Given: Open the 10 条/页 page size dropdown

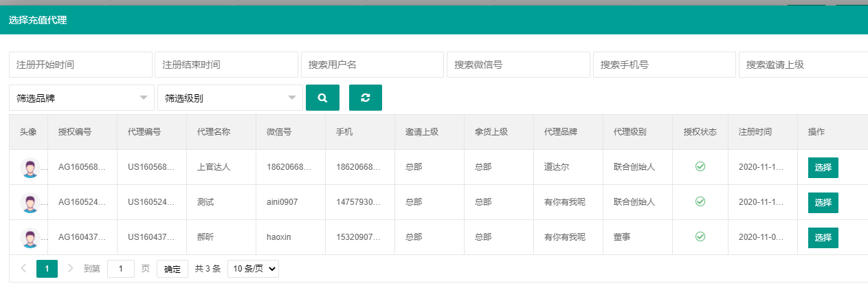Looking at the screenshot, I should (x=253, y=269).
